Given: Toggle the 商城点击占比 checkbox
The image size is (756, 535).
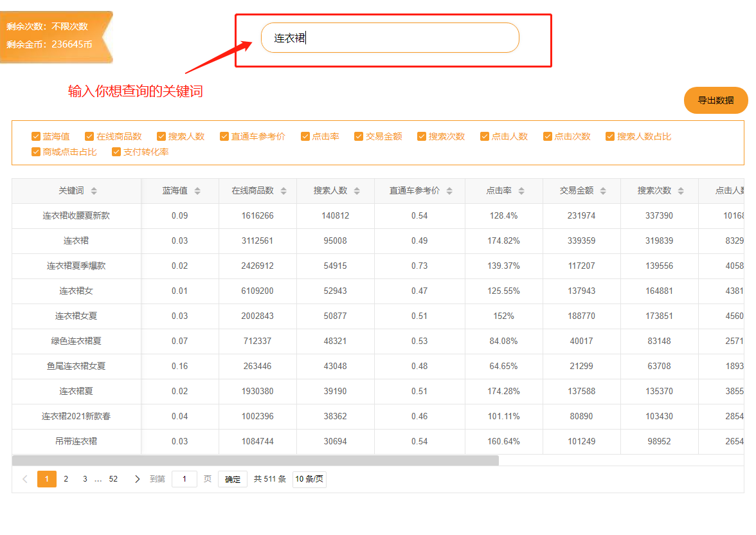Looking at the screenshot, I should pyautogui.click(x=37, y=152).
